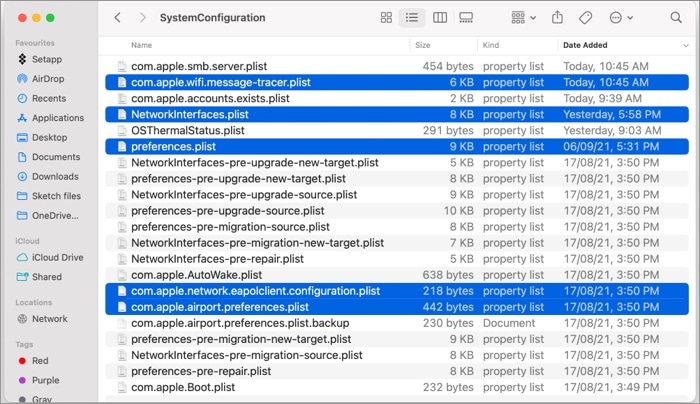Select preferences-pre-upgrade-new-target.plist

point(397,179)
